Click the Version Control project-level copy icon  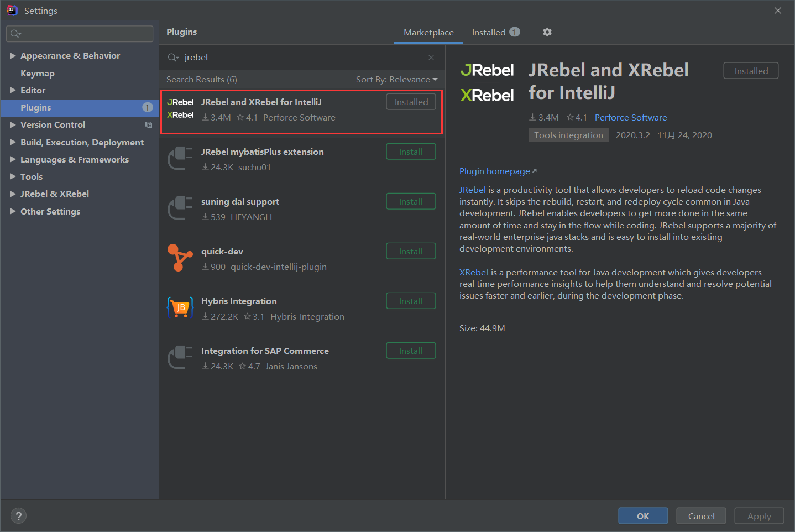pos(148,125)
